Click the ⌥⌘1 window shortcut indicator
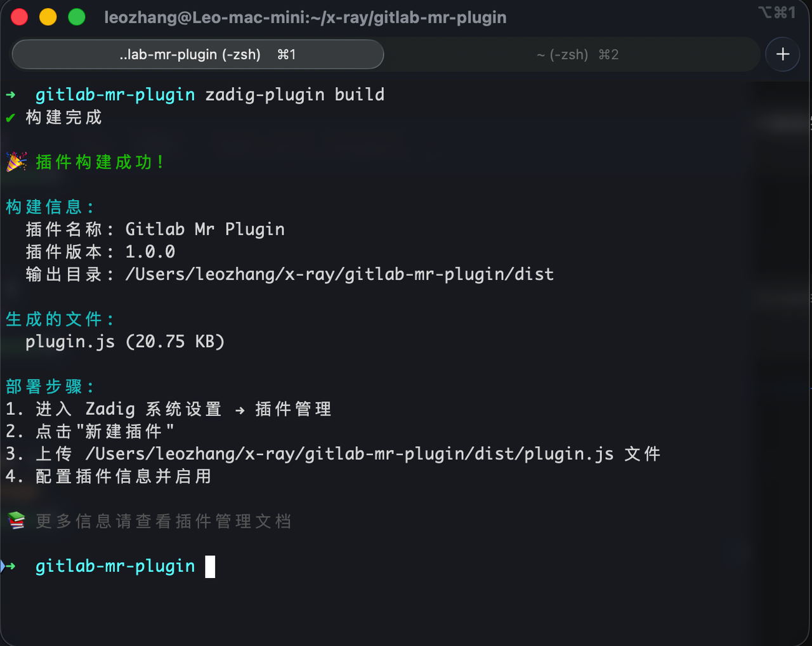The width and height of the screenshot is (812, 646). click(776, 13)
